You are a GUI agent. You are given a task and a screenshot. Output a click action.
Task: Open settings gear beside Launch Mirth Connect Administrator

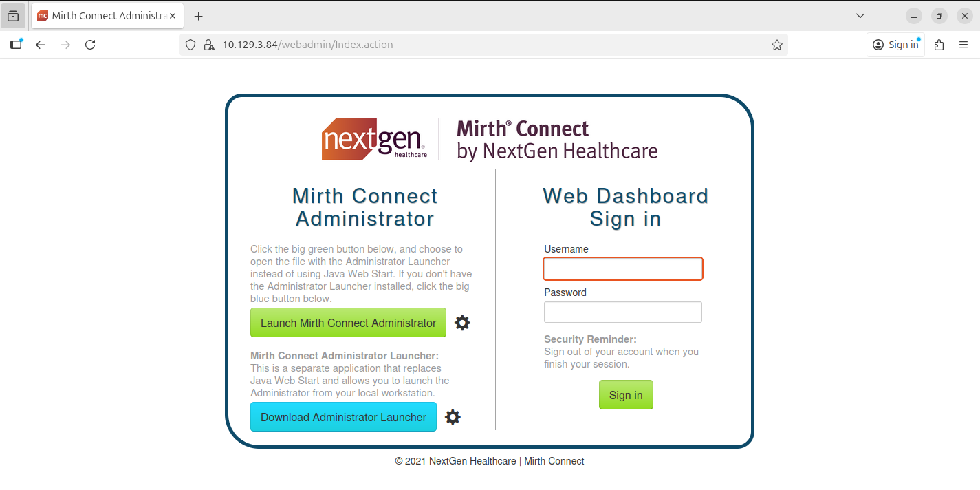coord(462,323)
